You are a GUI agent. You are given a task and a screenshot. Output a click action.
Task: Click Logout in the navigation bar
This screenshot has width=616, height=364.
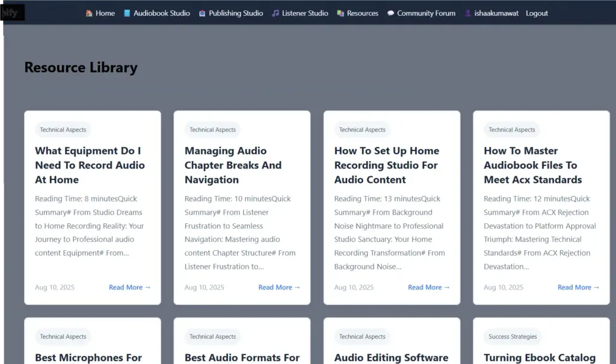tap(537, 13)
